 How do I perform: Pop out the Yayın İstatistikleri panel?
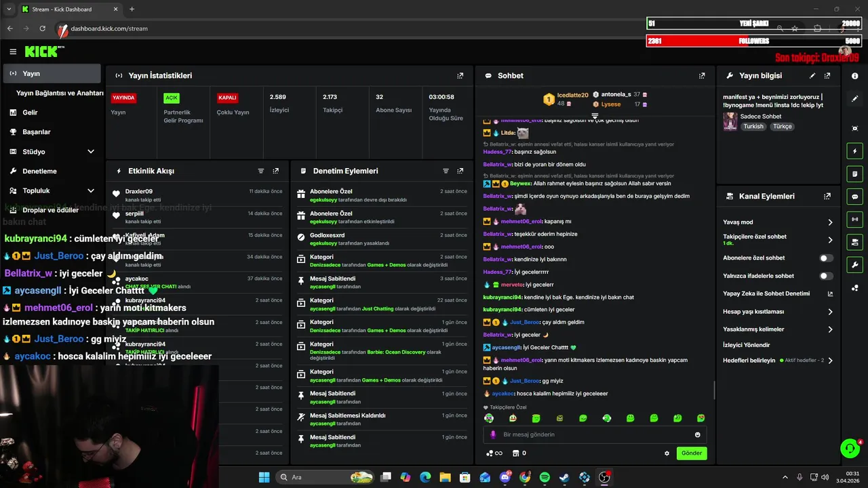[460, 76]
